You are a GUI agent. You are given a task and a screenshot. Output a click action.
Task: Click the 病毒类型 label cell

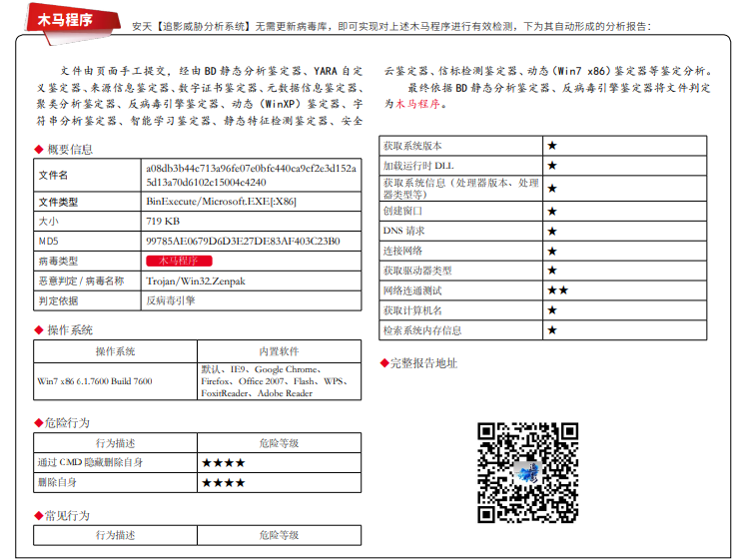87,262
